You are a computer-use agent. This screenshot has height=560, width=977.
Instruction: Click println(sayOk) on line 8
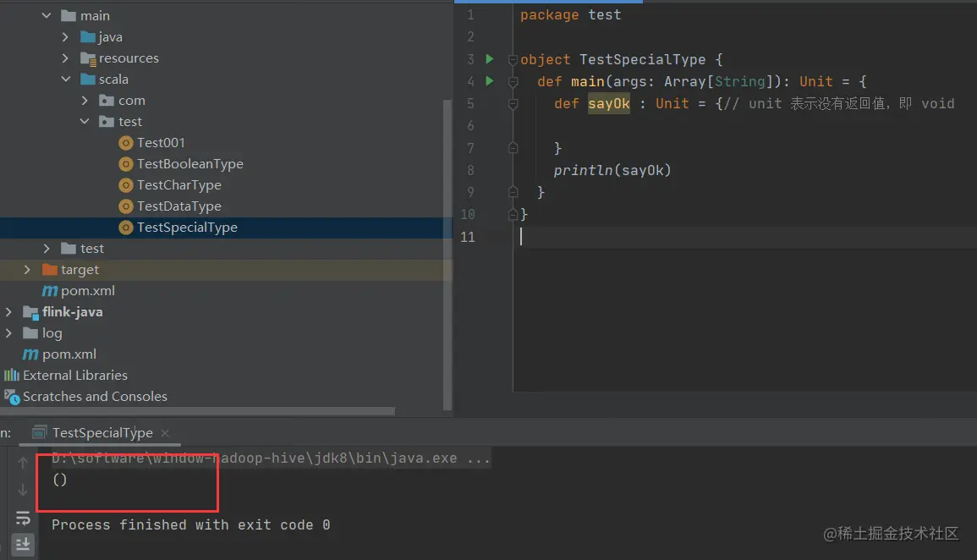[x=612, y=171]
